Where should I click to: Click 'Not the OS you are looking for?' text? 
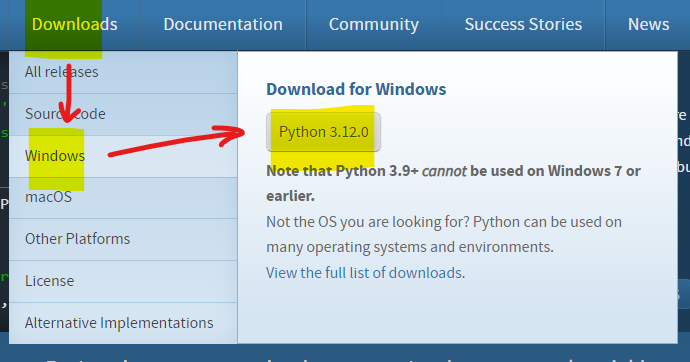368,222
